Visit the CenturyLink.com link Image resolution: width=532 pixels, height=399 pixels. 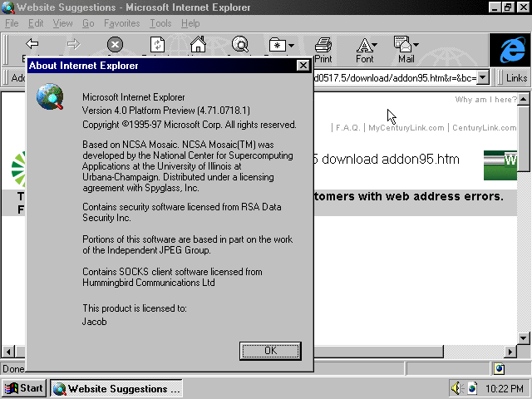484,128
